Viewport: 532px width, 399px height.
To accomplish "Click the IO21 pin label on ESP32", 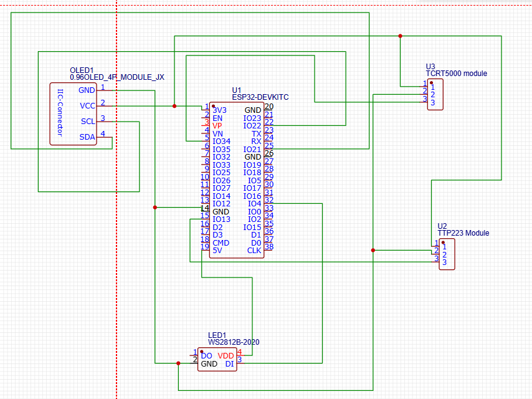I will click(x=252, y=150).
